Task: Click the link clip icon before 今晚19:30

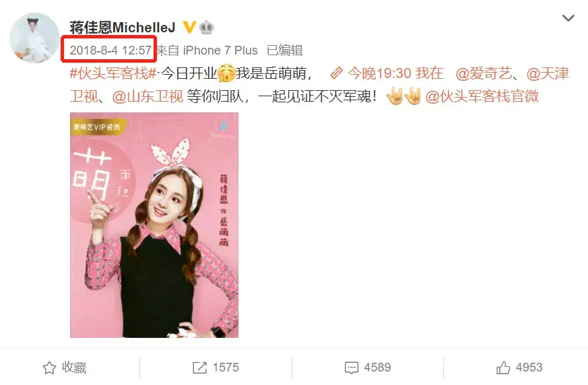Action: click(336, 73)
